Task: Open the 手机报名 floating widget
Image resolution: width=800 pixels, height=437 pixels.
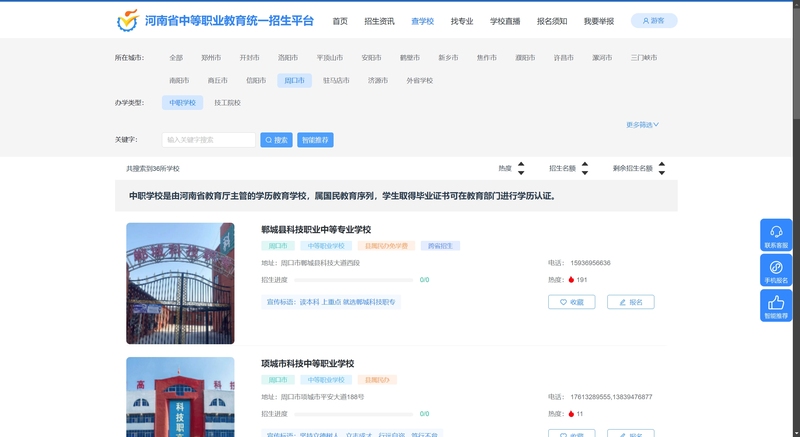Action: click(x=776, y=270)
